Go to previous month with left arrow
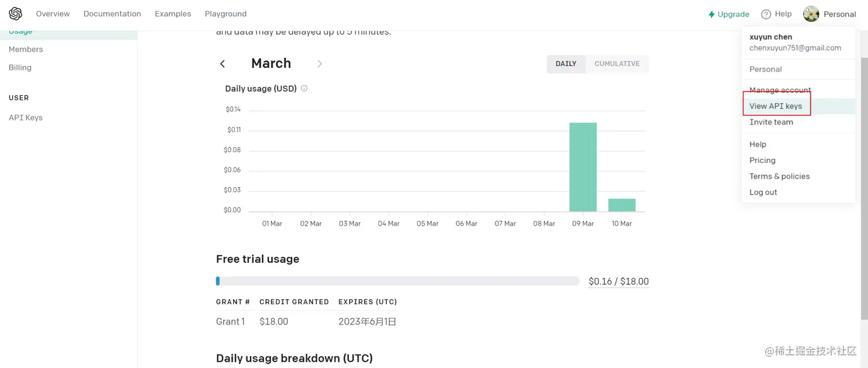Viewport: 868px width, 368px height. (223, 64)
